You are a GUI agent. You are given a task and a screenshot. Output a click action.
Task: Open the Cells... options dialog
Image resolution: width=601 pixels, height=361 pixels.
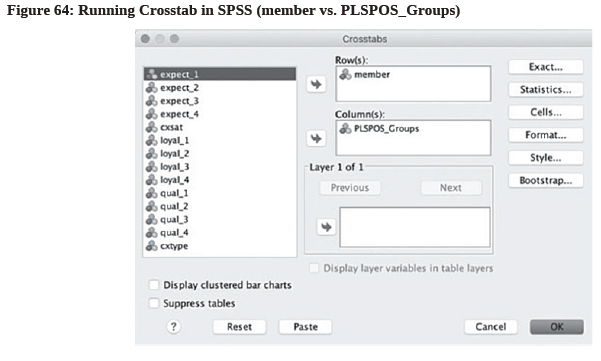(546, 112)
